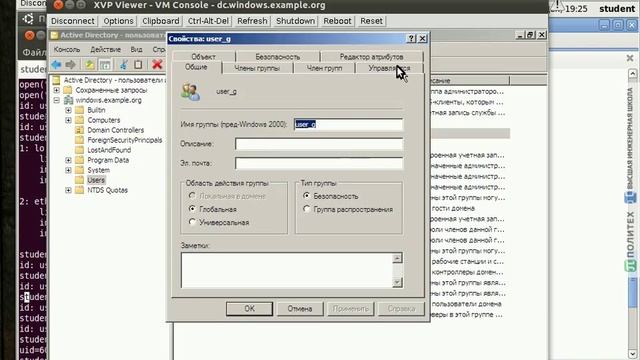The image size is (640, 360).
Task: Open the Действие menu
Action: [x=105, y=49]
